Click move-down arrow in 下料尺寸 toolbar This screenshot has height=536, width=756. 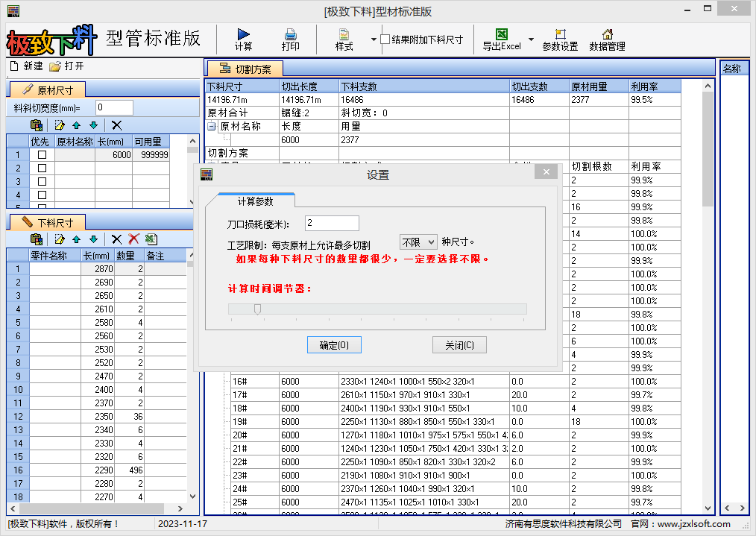tap(93, 239)
